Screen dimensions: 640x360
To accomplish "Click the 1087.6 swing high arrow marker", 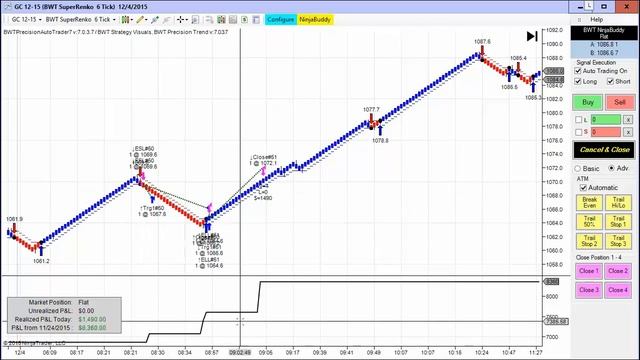I will pyautogui.click(x=482, y=50).
